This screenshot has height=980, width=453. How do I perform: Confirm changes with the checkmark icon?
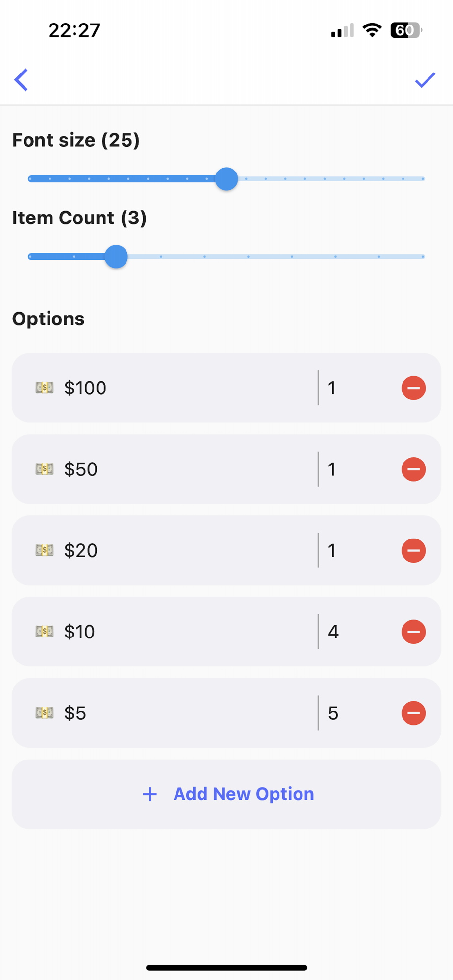[425, 80]
